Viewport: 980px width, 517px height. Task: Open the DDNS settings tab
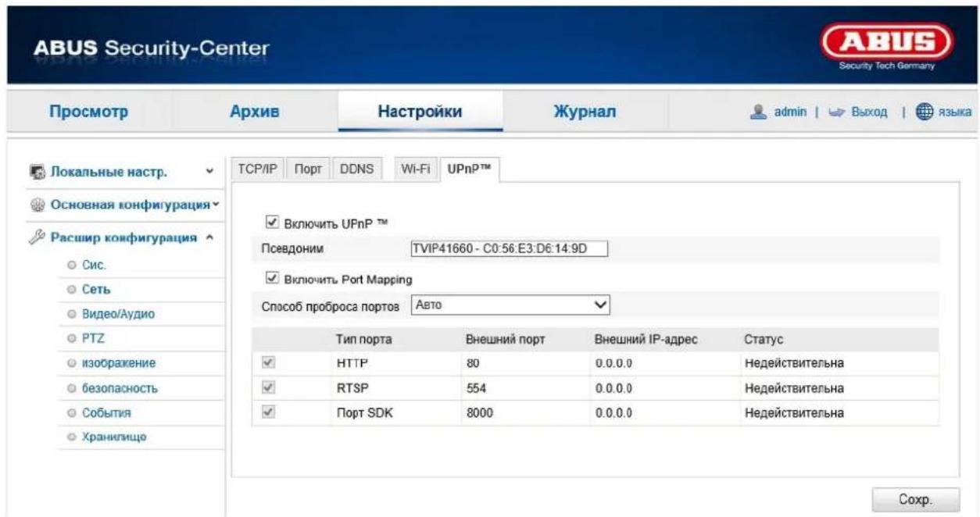[356, 169]
